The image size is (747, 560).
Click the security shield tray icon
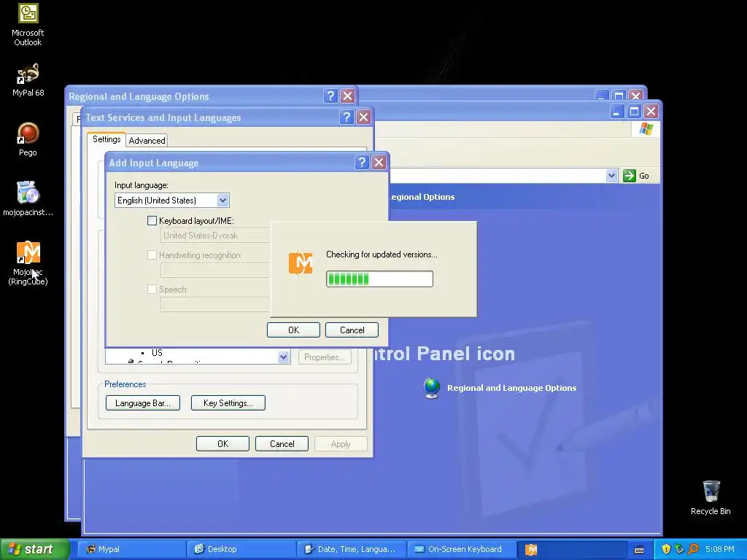666,549
